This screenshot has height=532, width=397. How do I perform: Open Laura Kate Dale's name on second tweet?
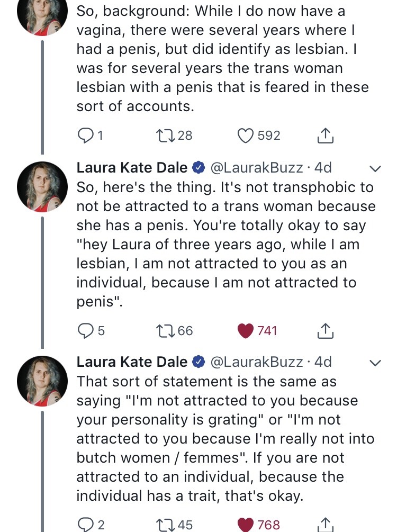tap(132, 168)
